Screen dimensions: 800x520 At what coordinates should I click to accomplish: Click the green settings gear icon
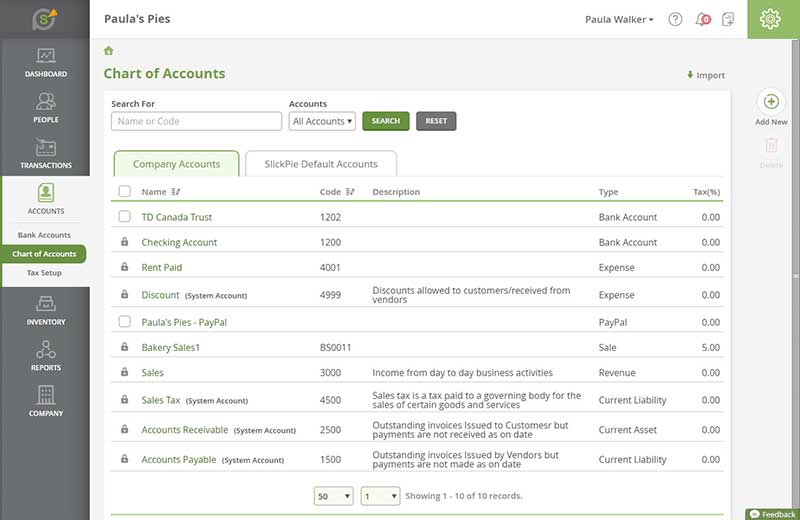[770, 19]
